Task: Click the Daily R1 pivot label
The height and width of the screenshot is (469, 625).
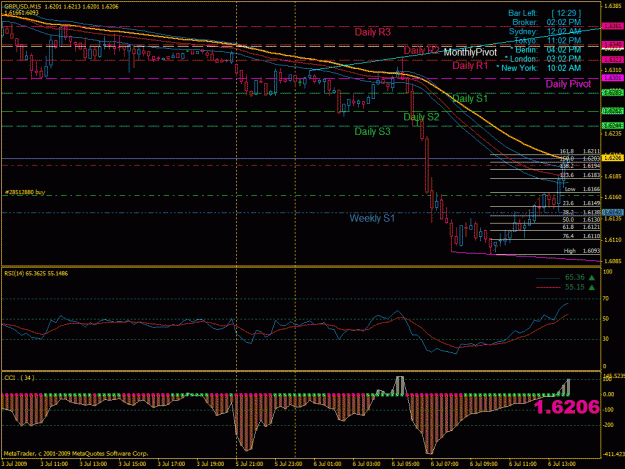Action: click(x=470, y=66)
